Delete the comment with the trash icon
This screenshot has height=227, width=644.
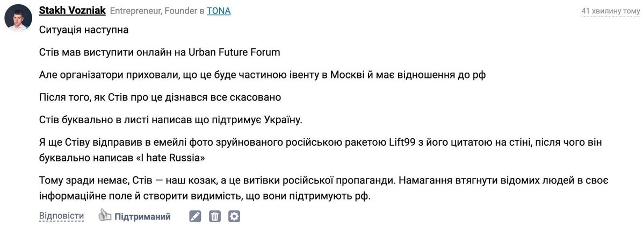[215, 216]
